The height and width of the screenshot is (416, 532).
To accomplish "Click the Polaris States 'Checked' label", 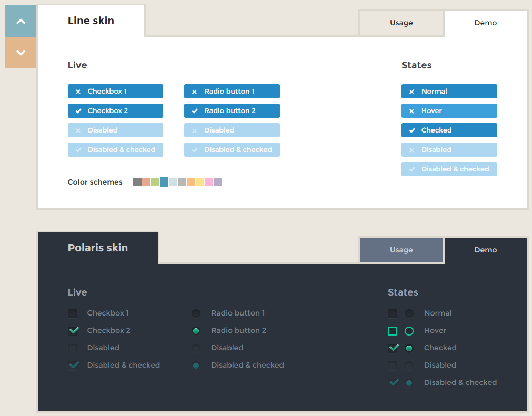I will pos(440,348).
